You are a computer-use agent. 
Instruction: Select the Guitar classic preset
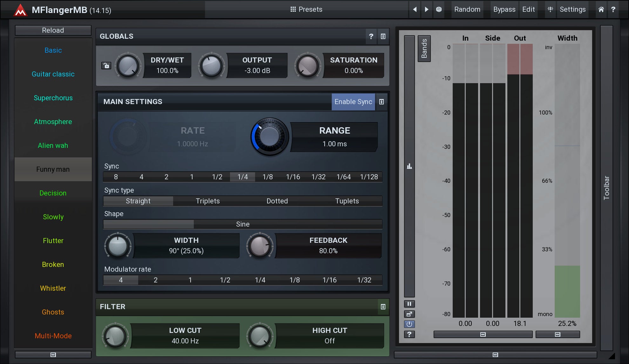click(x=53, y=74)
